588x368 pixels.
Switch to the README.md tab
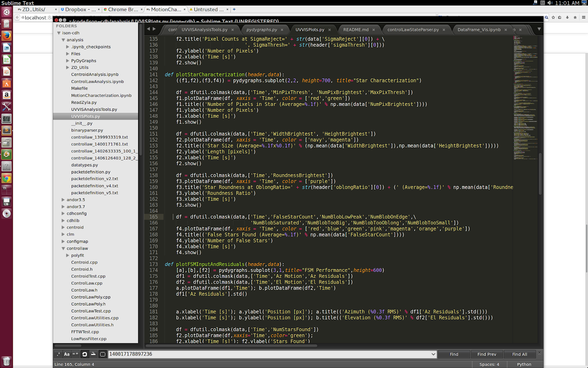click(356, 30)
